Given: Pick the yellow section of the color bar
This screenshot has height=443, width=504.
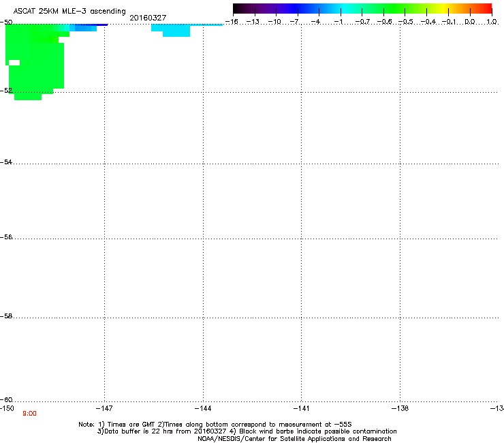Looking at the screenshot, I should pos(443,9).
